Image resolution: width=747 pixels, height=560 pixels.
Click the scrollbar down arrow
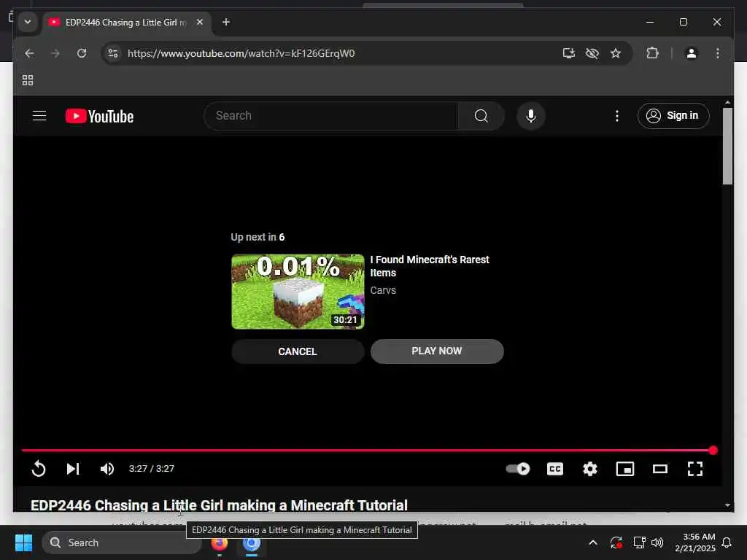(727, 505)
